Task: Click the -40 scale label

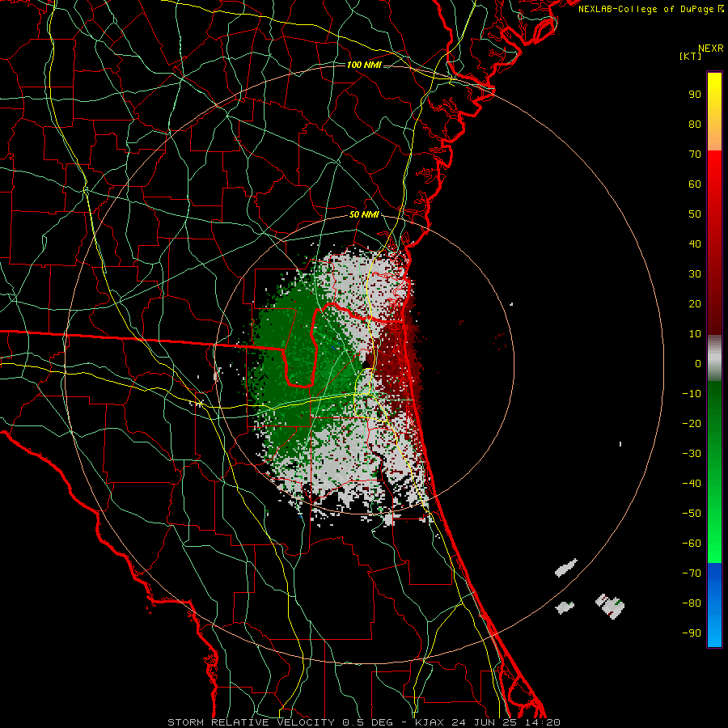Action: click(x=692, y=484)
